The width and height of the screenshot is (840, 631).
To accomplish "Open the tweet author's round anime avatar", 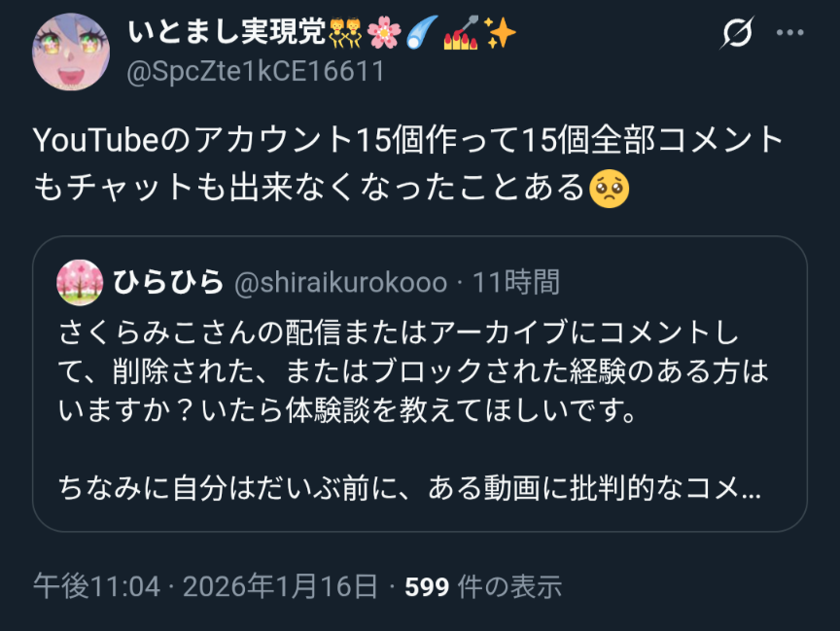I will (x=71, y=52).
